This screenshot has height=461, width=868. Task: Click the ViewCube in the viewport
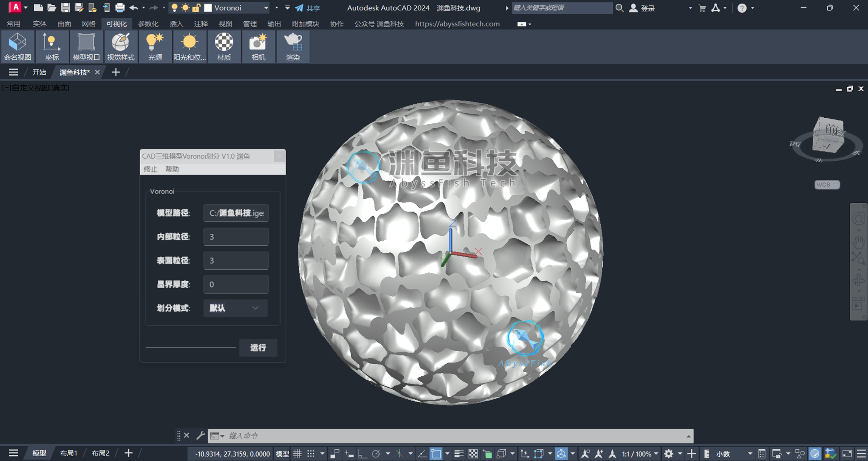pyautogui.click(x=828, y=135)
